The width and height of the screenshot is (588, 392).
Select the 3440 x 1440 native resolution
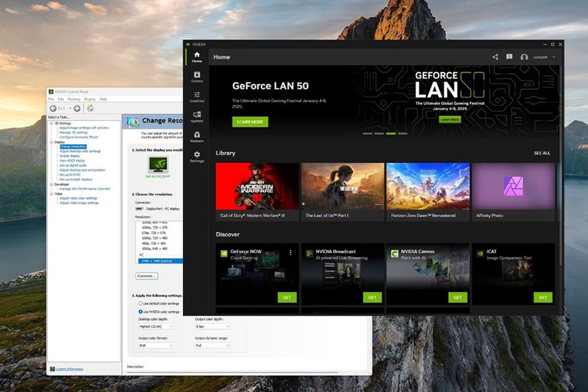coord(160,260)
